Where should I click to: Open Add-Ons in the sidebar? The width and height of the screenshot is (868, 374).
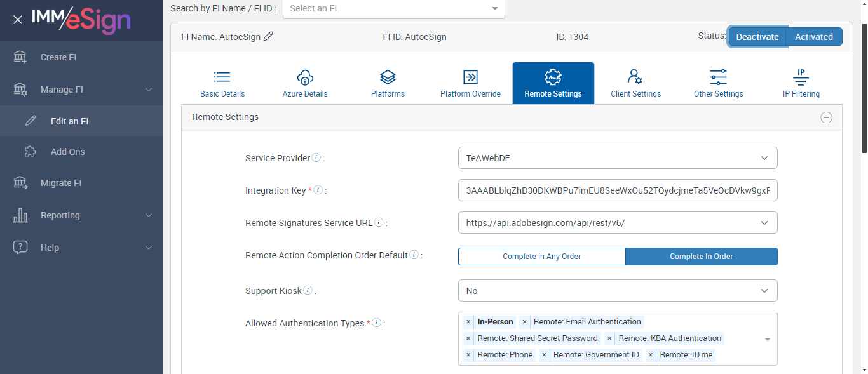[x=67, y=152]
